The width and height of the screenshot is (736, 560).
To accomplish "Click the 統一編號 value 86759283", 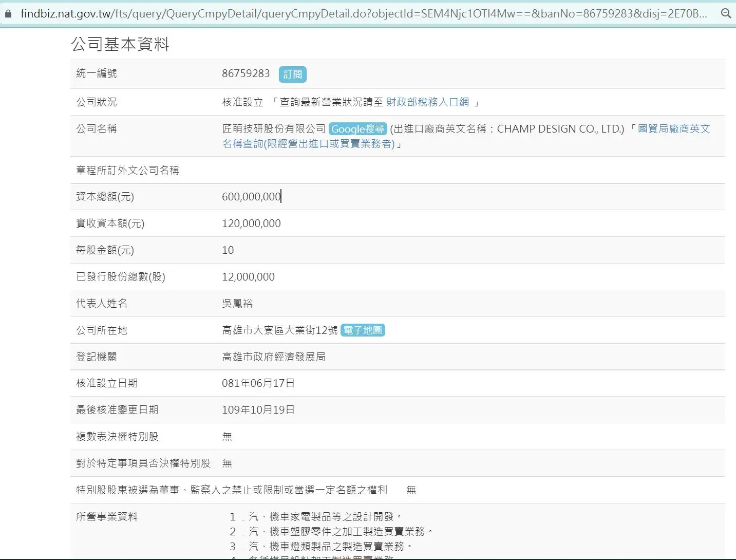I will pos(246,73).
